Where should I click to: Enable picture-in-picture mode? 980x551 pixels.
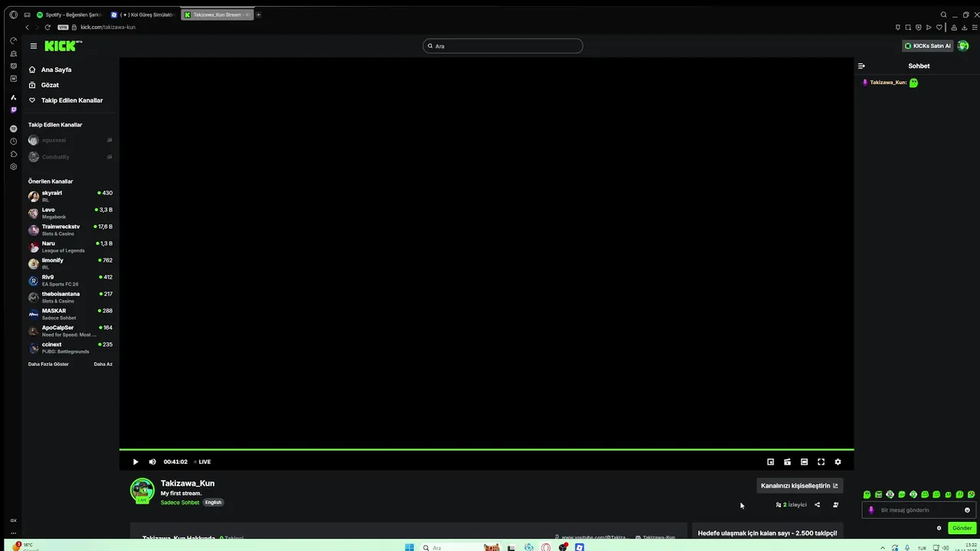click(x=770, y=461)
